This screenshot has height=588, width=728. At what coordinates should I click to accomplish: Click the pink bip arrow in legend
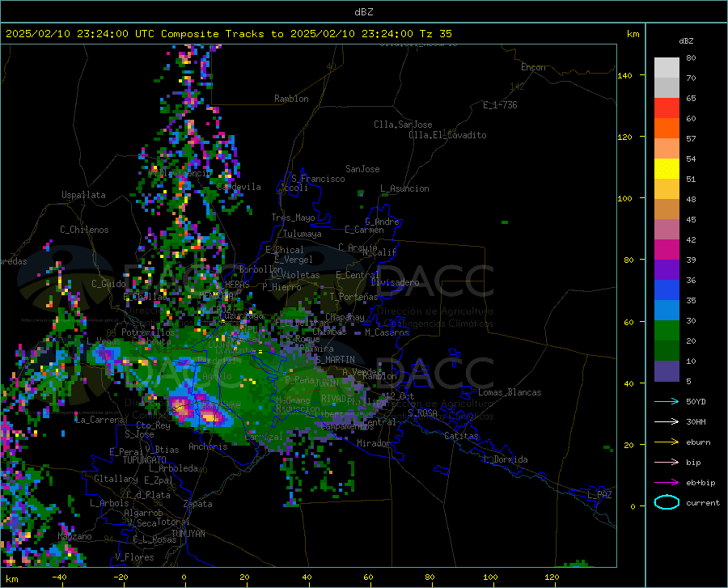pyautogui.click(x=667, y=463)
